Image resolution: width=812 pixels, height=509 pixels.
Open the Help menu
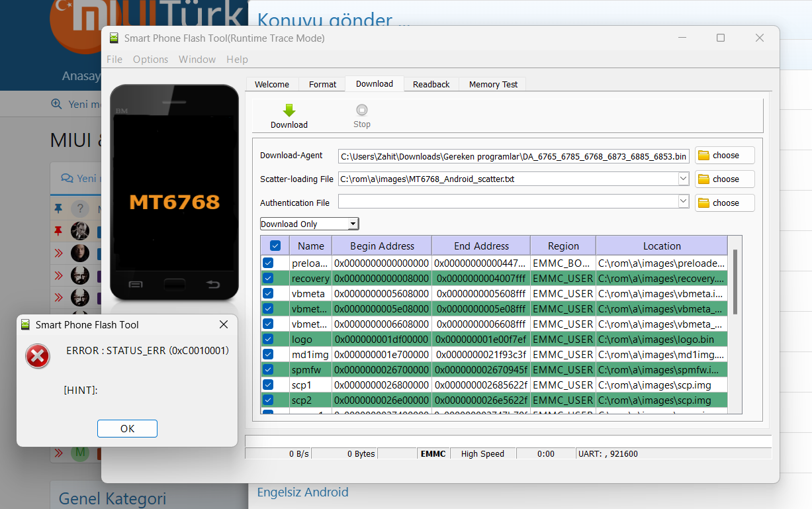pos(237,59)
